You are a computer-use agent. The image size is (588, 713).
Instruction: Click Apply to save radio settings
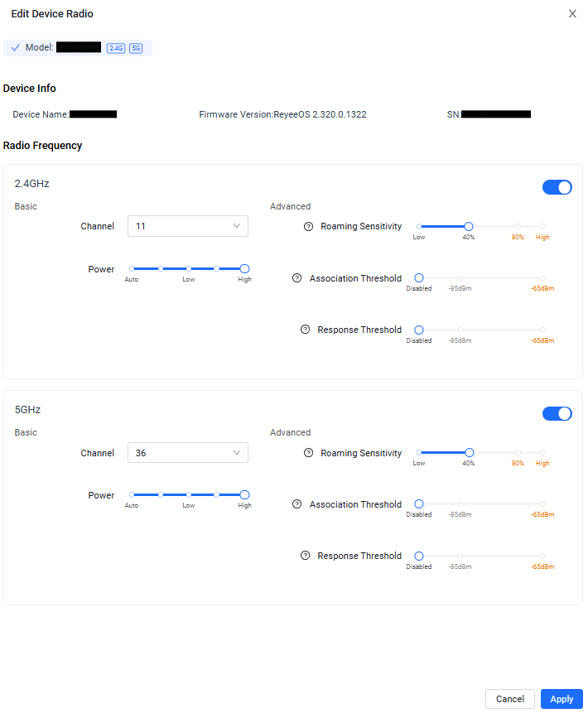pyautogui.click(x=561, y=699)
